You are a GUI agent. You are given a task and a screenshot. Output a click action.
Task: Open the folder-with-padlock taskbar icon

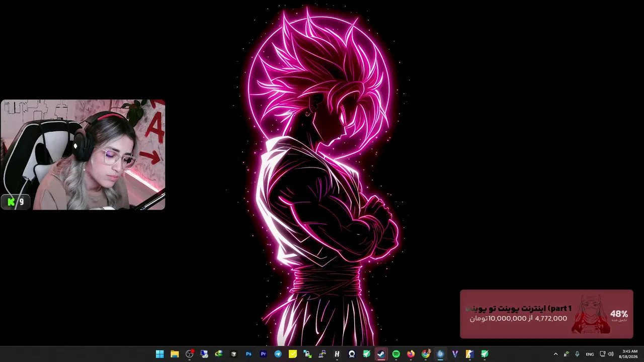point(307,354)
